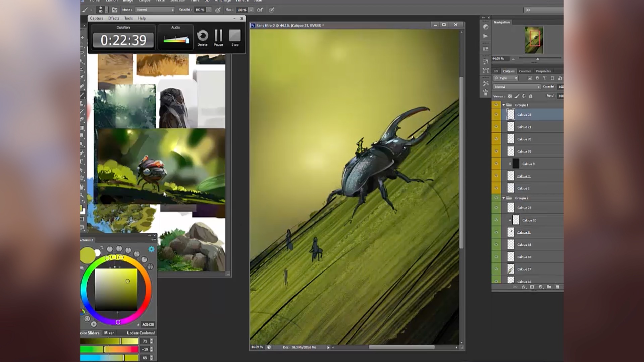This screenshot has height=362, width=644.
Task: Click the hex color field ACB428
Action: coord(148,324)
